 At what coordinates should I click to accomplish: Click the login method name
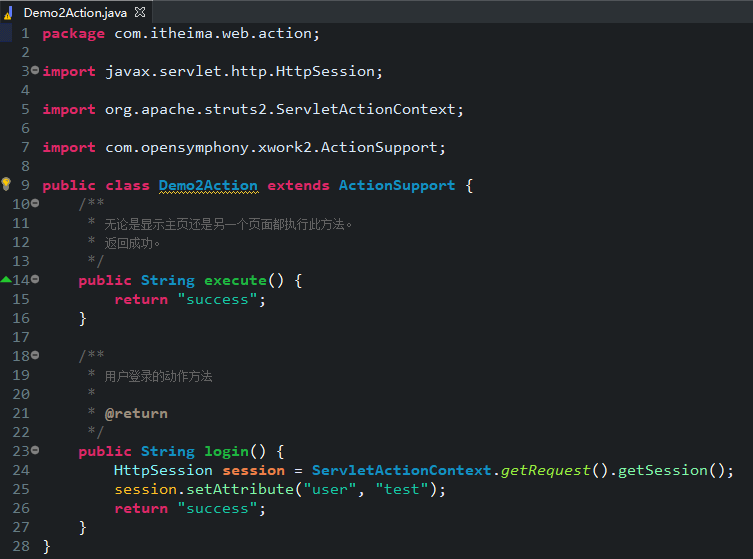[226, 451]
